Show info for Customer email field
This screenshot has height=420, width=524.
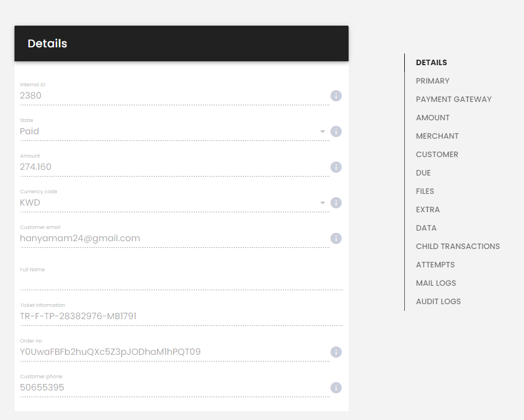pos(336,238)
